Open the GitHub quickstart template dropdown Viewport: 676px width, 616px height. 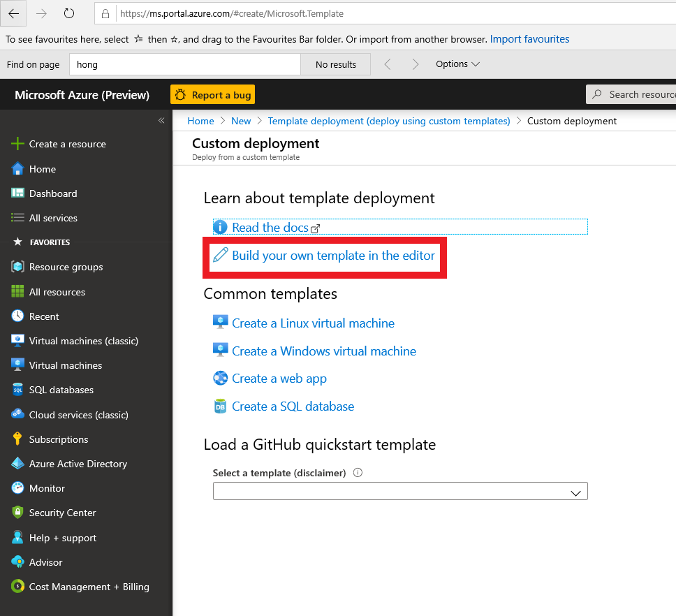[400, 492]
